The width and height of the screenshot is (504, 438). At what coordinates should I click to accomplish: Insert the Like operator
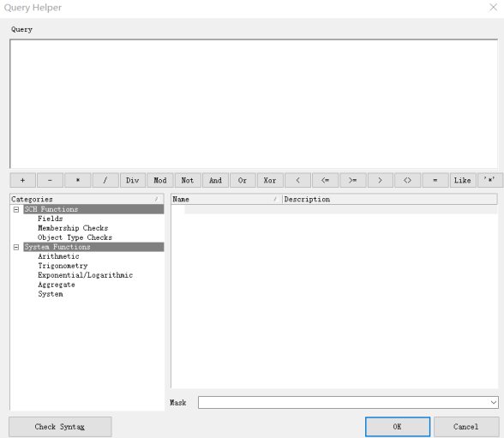tap(463, 180)
